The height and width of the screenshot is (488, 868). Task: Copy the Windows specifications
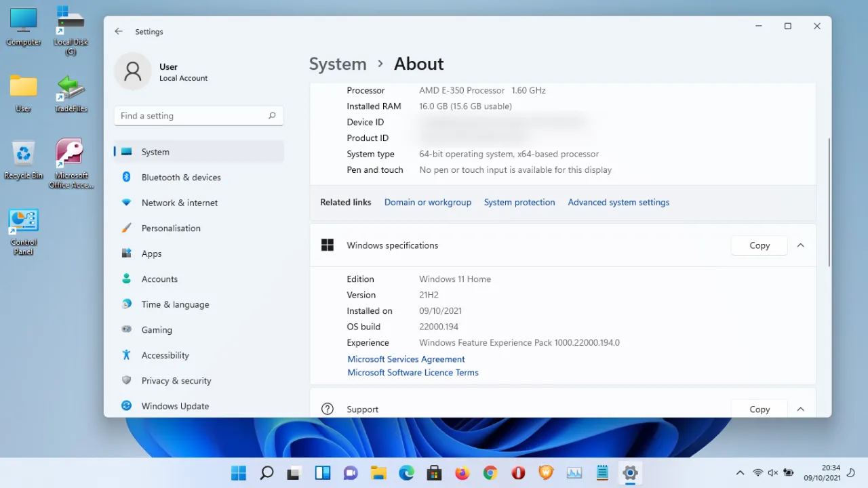(x=759, y=245)
